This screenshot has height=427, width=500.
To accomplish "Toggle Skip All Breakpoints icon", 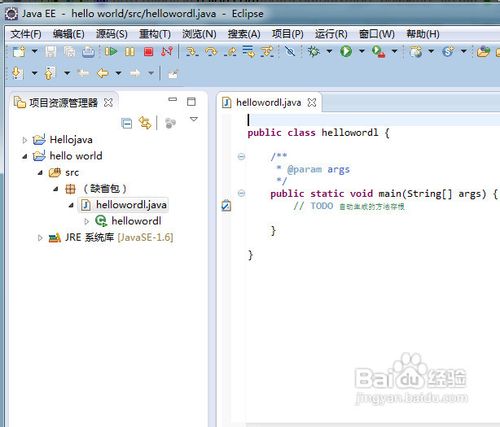I will point(290,52).
